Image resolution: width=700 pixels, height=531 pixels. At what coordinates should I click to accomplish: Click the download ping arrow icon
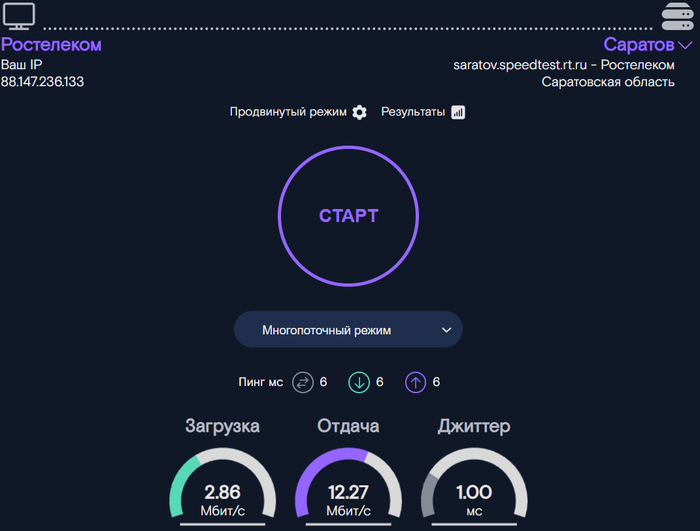[359, 382]
